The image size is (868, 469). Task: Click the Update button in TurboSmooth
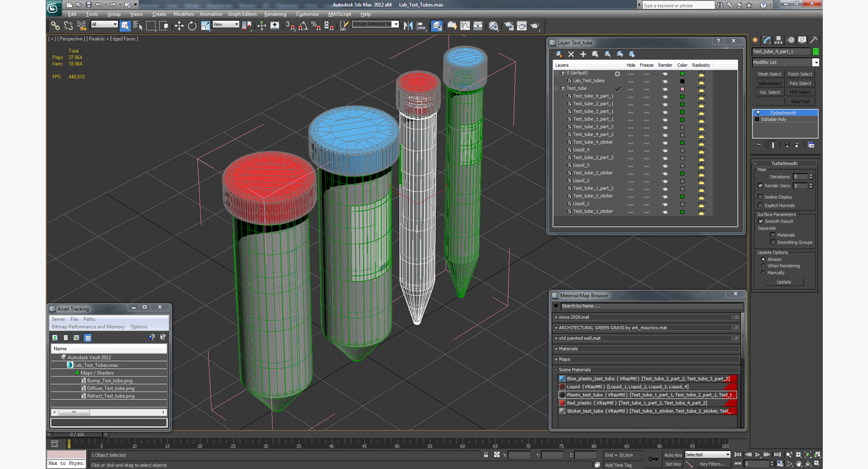point(784,282)
